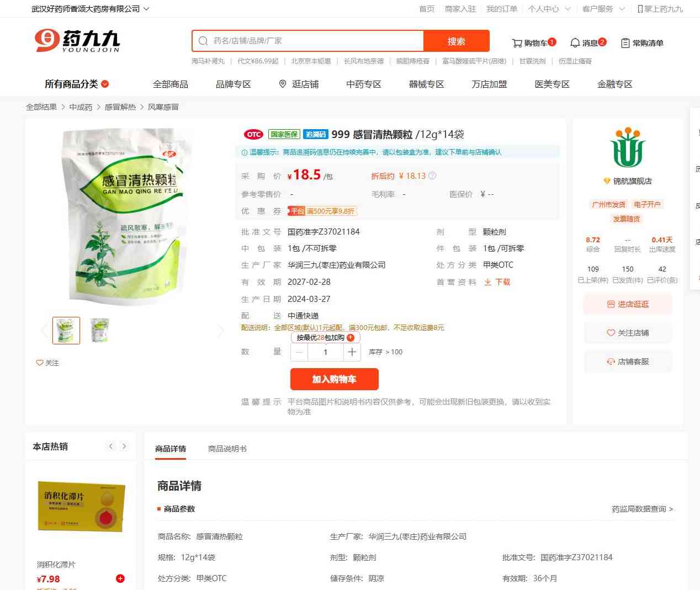Click the discount price help icon
The width and height of the screenshot is (700, 590).
[x=432, y=176]
